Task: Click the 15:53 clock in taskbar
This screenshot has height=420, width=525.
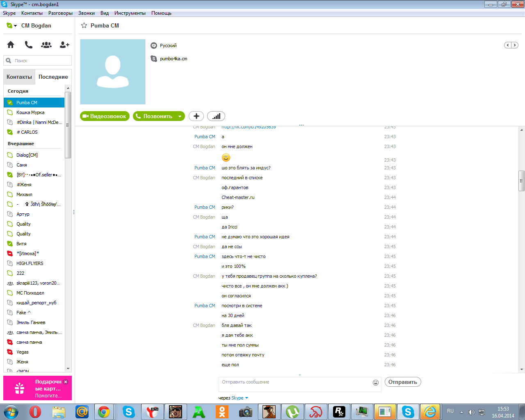Action: click(x=503, y=409)
